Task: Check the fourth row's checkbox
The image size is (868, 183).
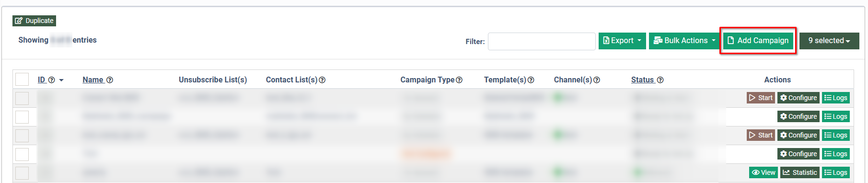Action: click(x=22, y=154)
